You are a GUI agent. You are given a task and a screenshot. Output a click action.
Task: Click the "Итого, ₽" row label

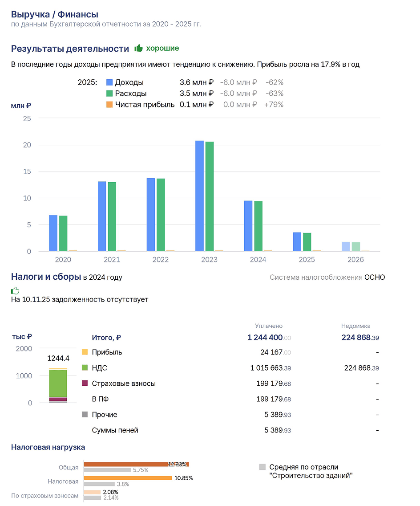[x=106, y=338]
